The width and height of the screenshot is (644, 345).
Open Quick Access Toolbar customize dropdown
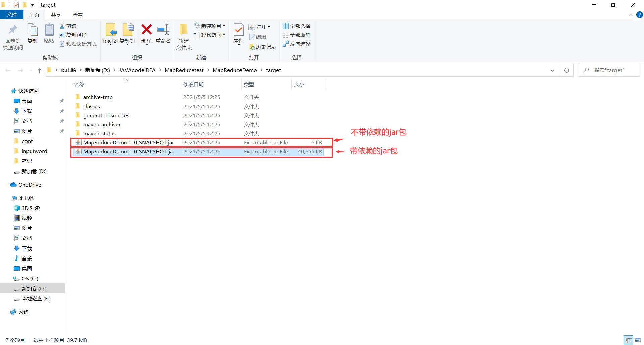click(32, 5)
